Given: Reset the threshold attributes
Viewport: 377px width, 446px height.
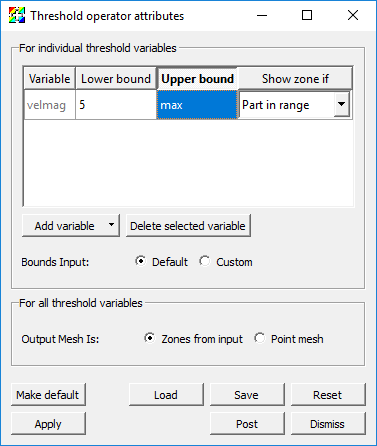Looking at the screenshot, I should [328, 395].
